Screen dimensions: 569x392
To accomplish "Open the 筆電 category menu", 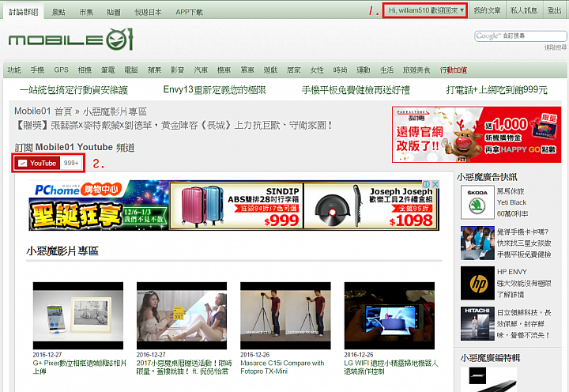I will pos(107,70).
